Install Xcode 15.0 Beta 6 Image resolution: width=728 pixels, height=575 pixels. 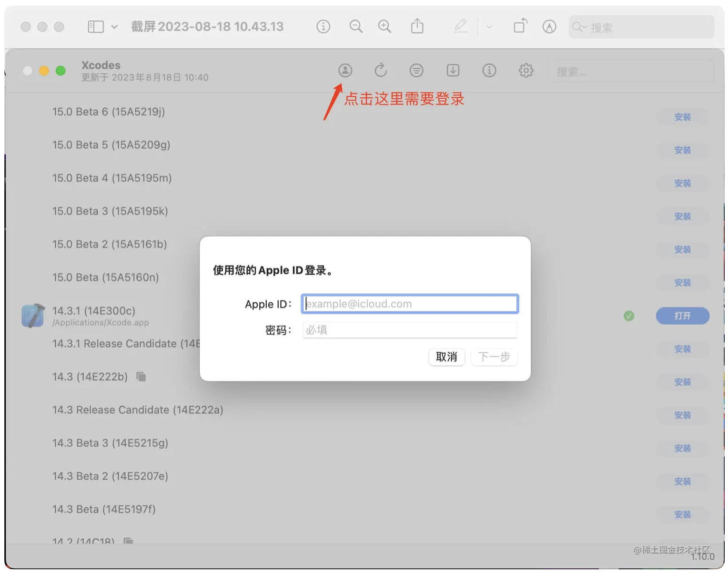coord(682,117)
